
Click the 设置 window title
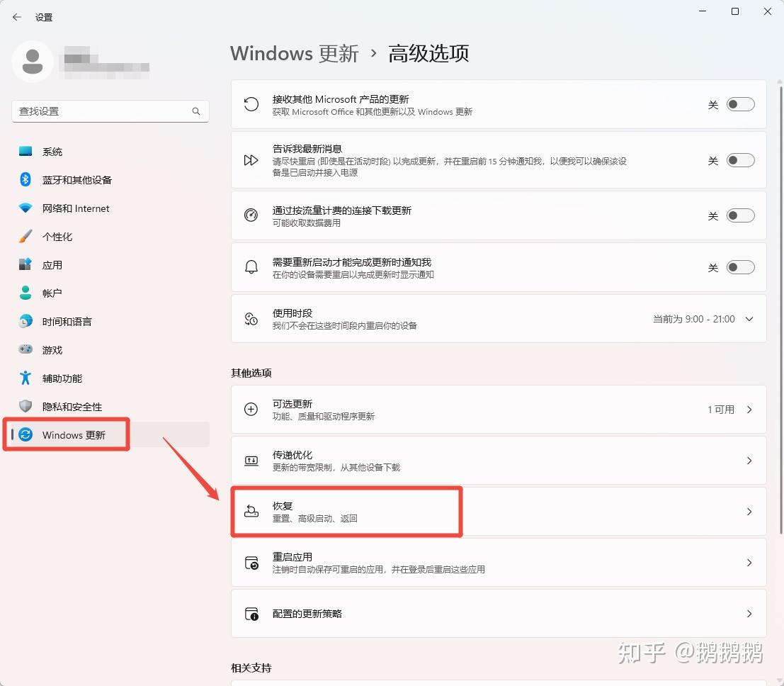point(44,17)
